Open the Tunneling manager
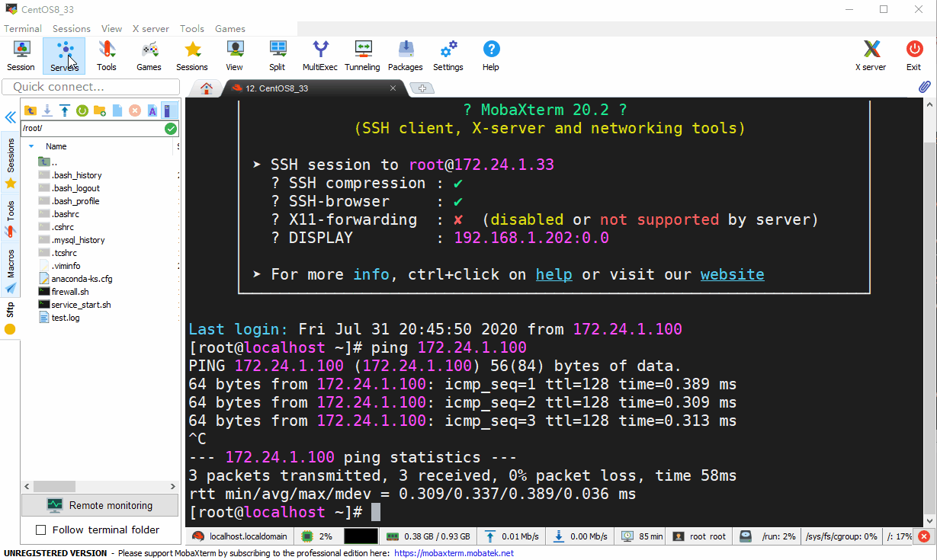This screenshot has height=560, width=937. point(362,56)
